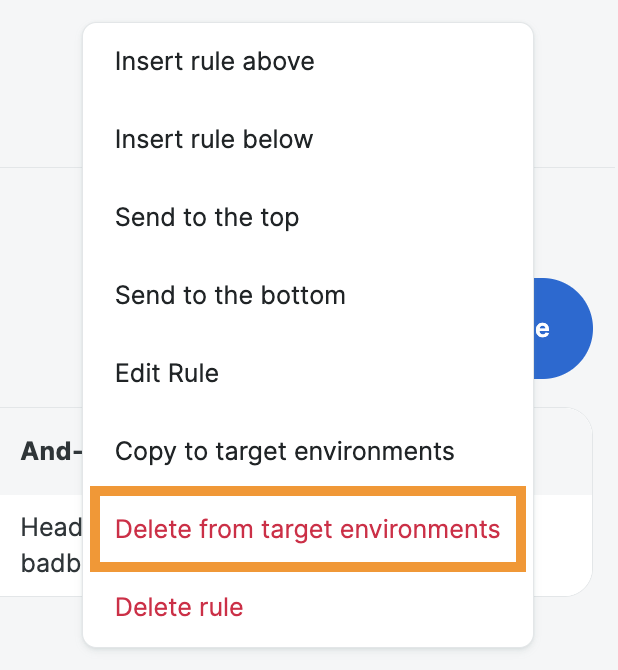Choose the "Insert rule below" option
This screenshot has width=618, height=670.
pyautogui.click(x=214, y=140)
